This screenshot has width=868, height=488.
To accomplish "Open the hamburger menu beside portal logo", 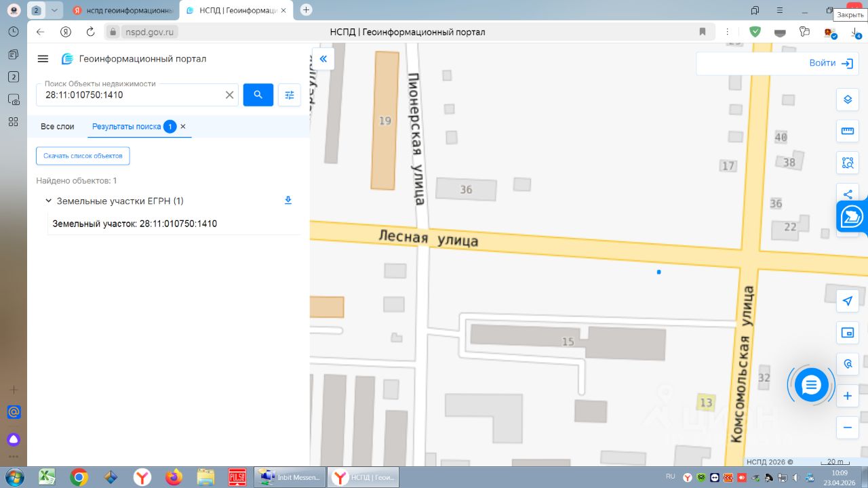I will click(43, 59).
